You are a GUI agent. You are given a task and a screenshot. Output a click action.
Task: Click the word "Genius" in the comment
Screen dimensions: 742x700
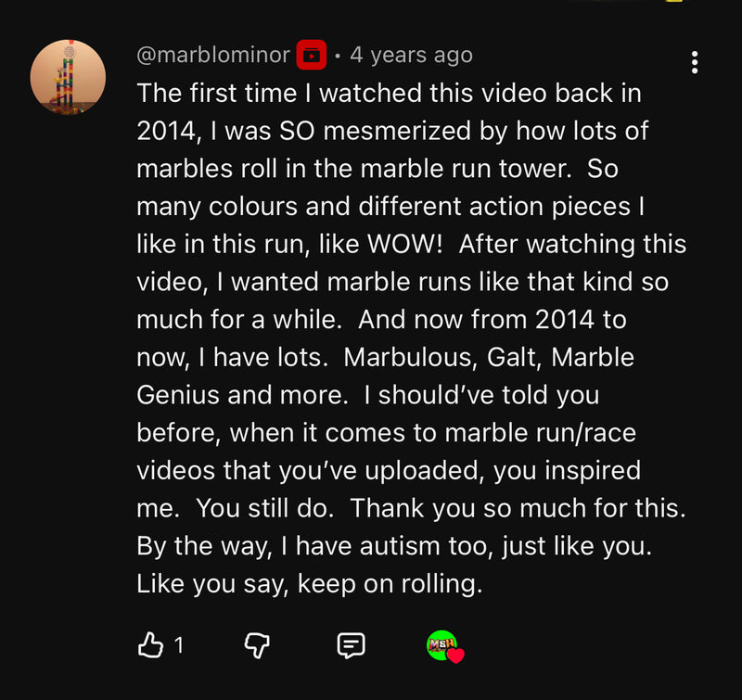(x=178, y=395)
